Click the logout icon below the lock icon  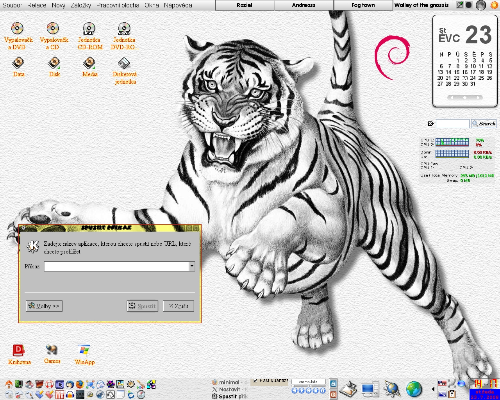pyautogui.click(x=333, y=394)
